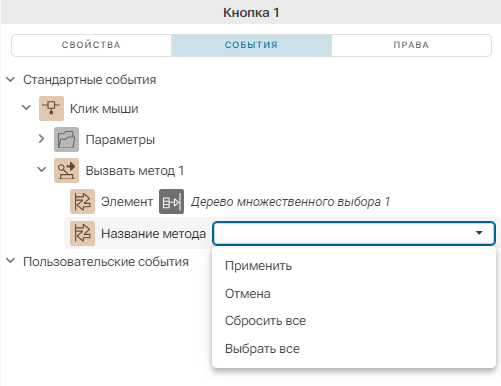The image size is (501, 386).
Task: Choose Сбросить все from the dropdown
Action: pos(354,321)
